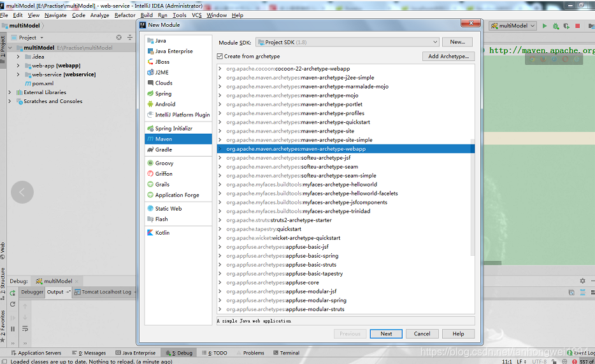Open Debug panel settings gear

point(582,281)
